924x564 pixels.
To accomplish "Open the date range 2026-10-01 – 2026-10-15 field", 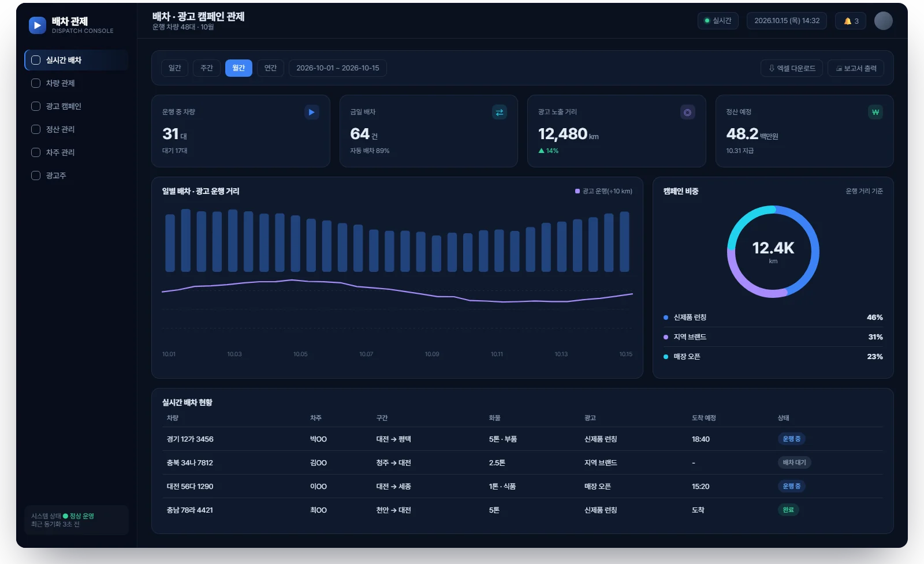I will point(338,68).
